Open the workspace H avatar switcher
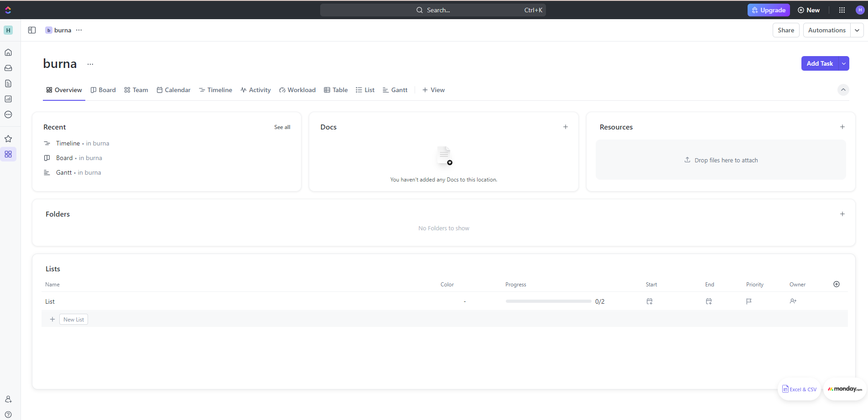The image size is (868, 420). pyautogui.click(x=8, y=30)
